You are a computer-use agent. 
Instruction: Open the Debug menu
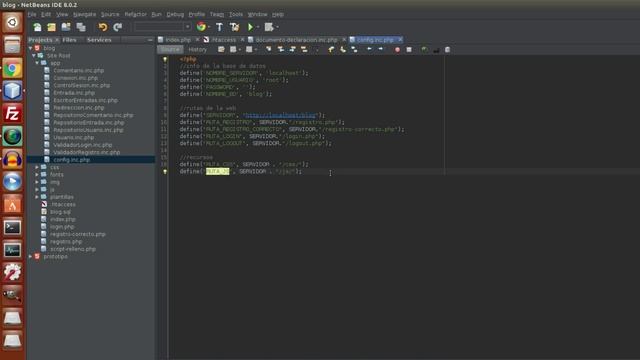[175, 14]
